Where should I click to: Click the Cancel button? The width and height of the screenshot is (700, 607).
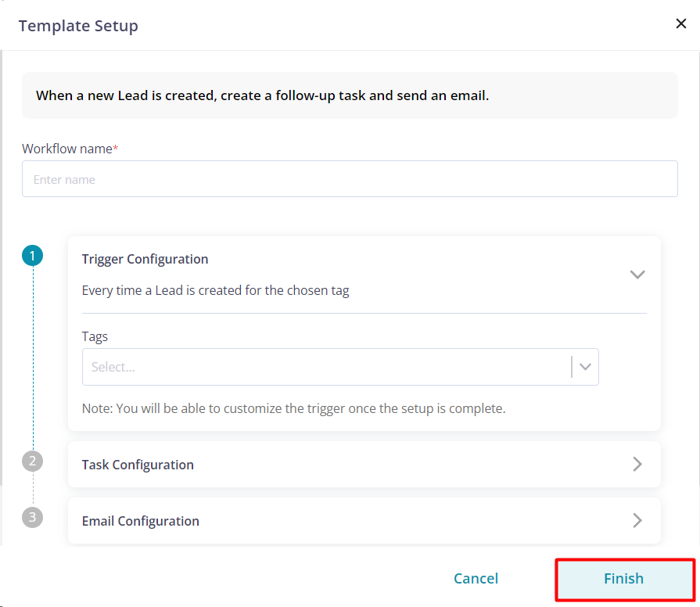476,578
